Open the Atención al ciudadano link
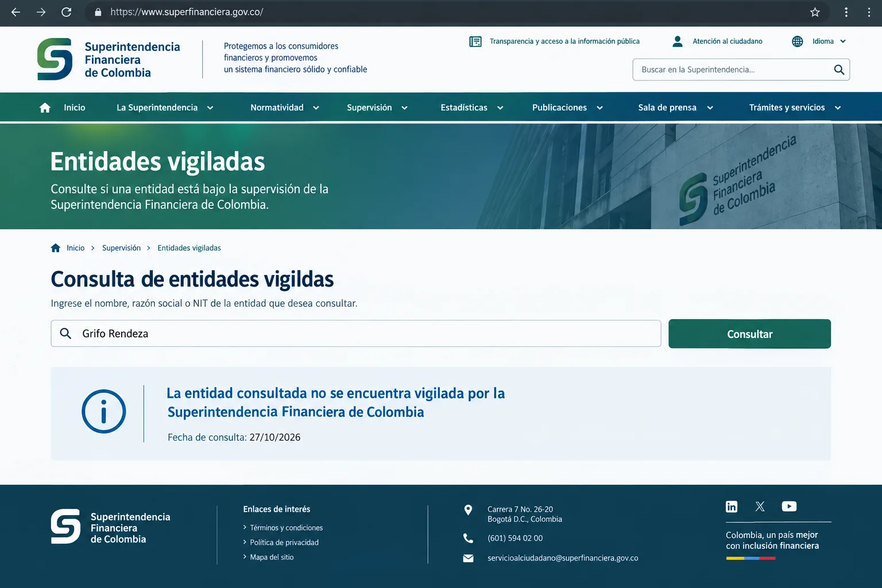 [x=728, y=41]
